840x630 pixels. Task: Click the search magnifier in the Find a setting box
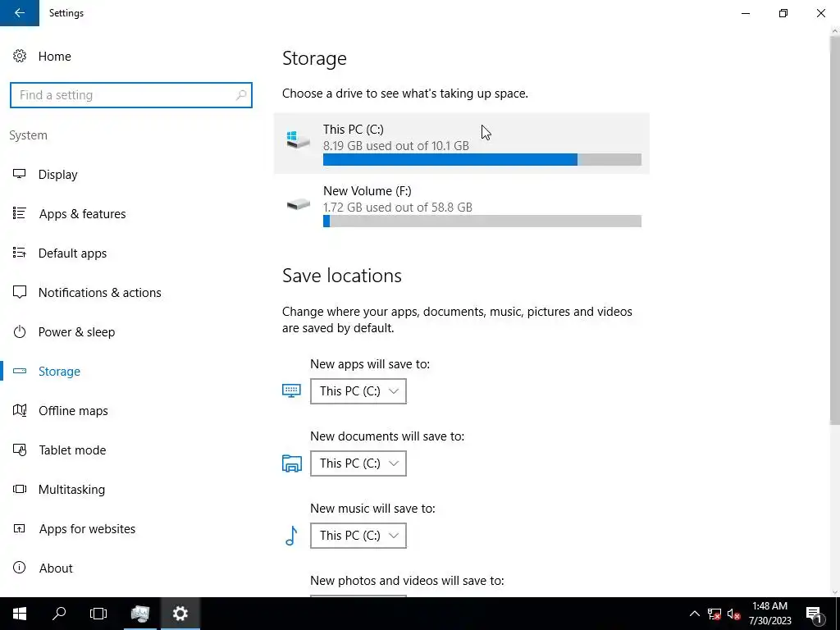(241, 95)
